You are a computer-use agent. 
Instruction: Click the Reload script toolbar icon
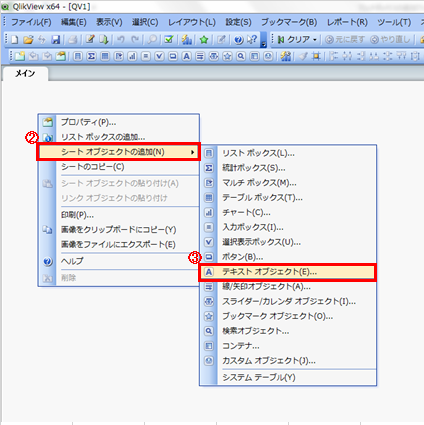click(x=104, y=40)
